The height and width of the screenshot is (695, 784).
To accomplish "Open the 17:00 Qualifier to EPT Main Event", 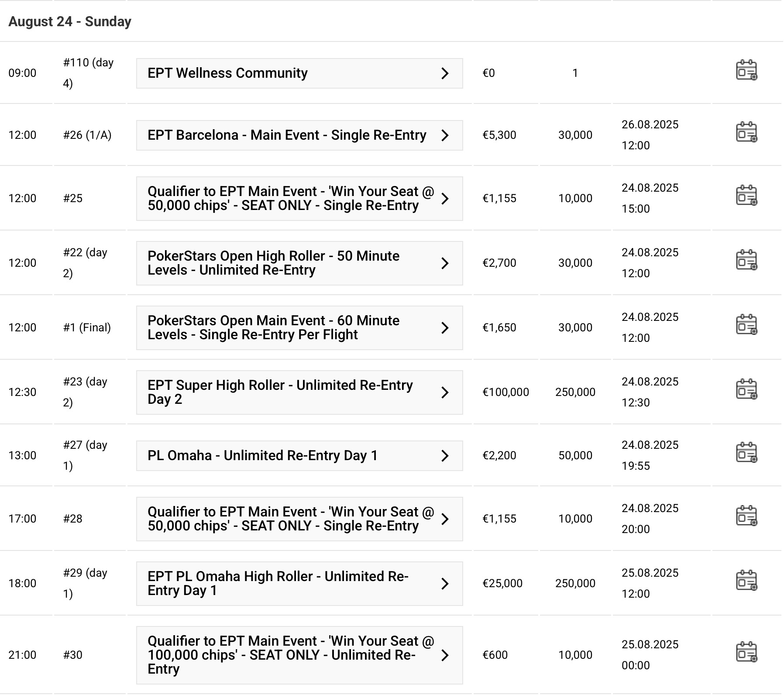I will pos(290,519).
